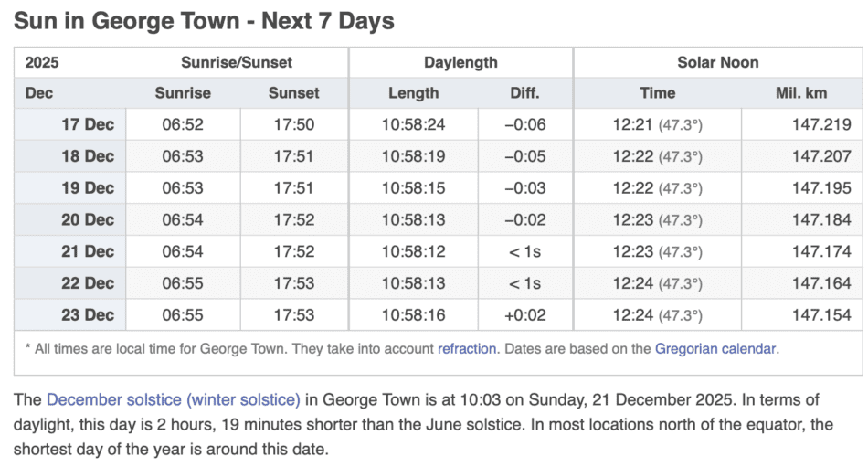Select the 21 Dec row date cell
Image resolution: width=868 pixels, height=467 pixels.
pos(88,251)
